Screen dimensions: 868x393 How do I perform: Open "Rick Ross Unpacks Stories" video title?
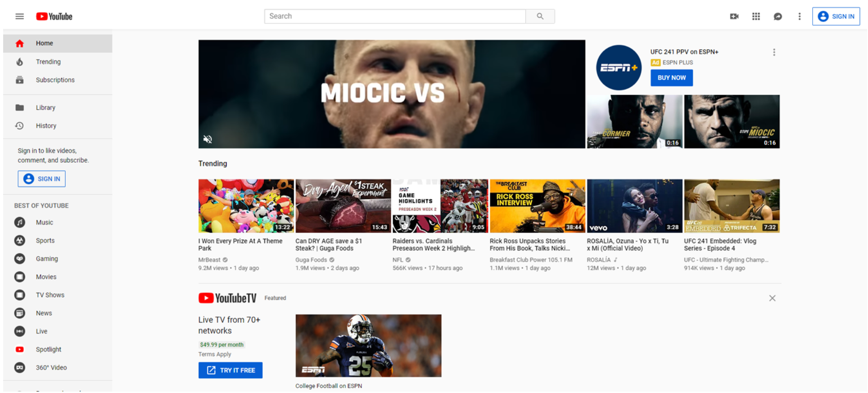(x=530, y=245)
